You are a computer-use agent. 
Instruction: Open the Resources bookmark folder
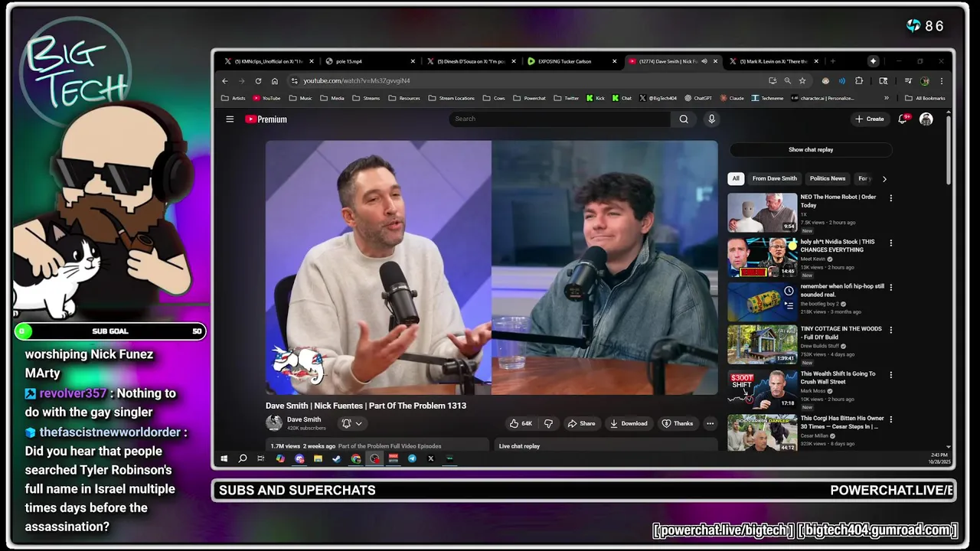404,98
